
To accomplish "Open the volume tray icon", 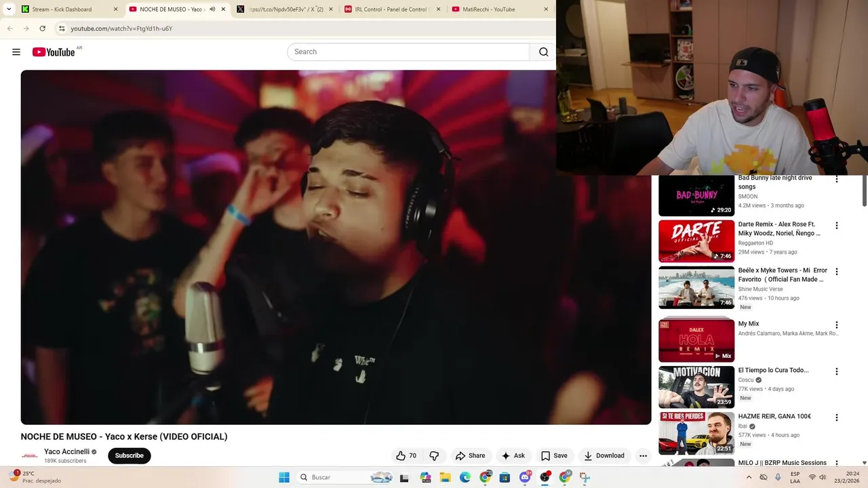I will 823,477.
